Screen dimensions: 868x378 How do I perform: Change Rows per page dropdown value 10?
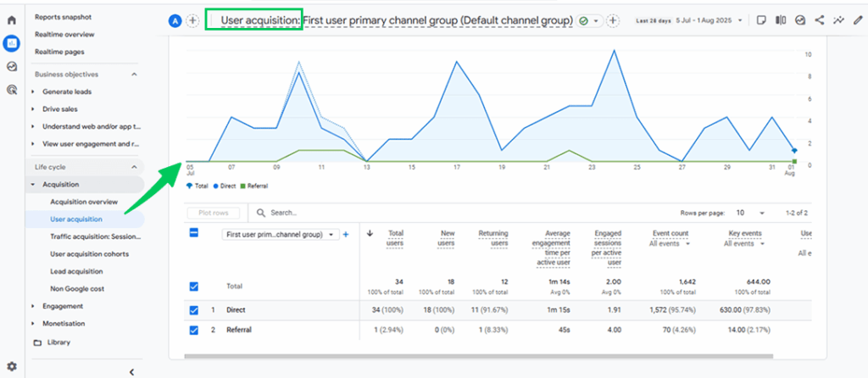pyautogui.click(x=750, y=213)
